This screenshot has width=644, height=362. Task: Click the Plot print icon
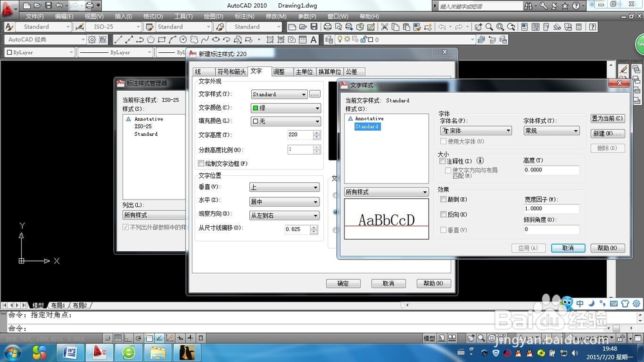pos(327,26)
